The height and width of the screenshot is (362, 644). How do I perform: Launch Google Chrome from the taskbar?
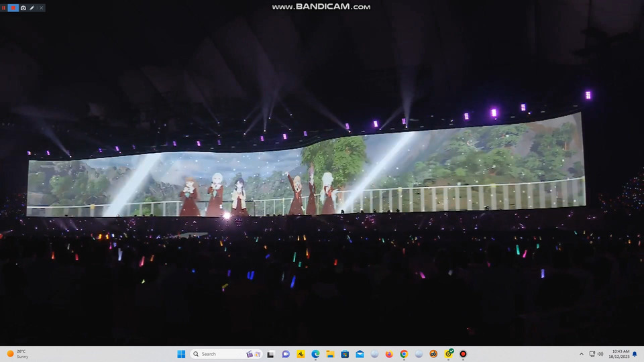coord(404,354)
